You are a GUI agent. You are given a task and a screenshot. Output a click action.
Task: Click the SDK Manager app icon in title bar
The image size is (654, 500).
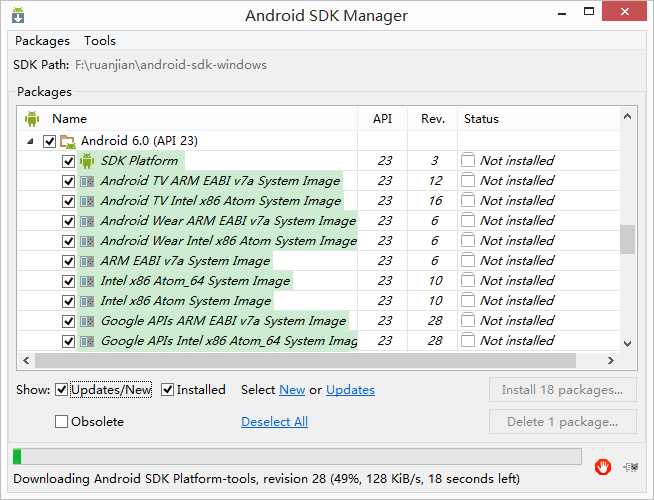point(18,15)
